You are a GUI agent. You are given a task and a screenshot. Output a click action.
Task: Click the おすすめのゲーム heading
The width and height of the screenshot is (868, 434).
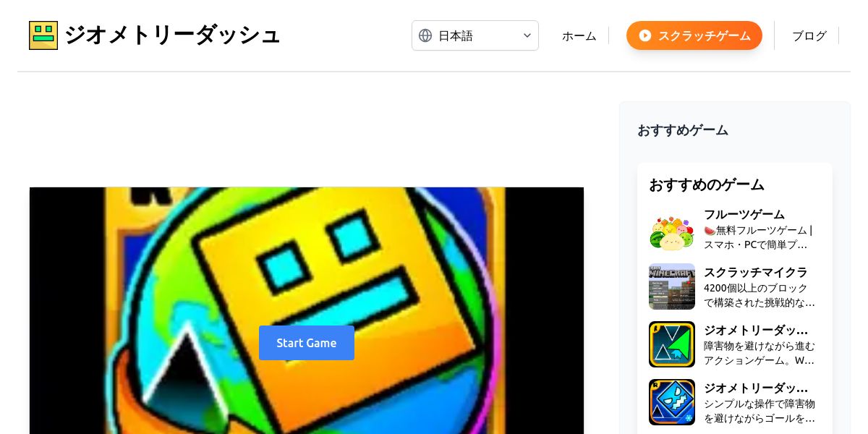point(707,184)
